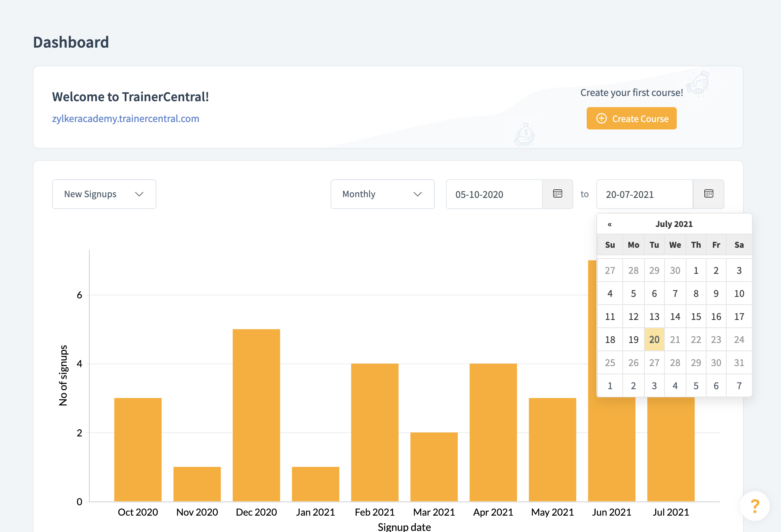Expand the Monthly interval dropdown

pyautogui.click(x=382, y=194)
